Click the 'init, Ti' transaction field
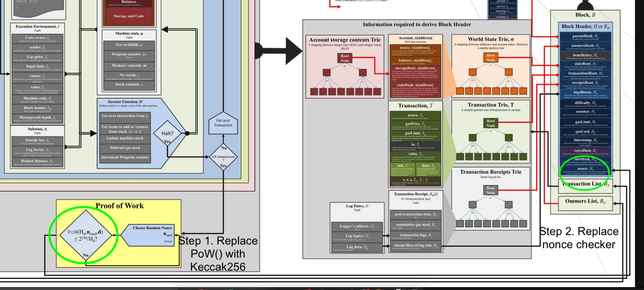This screenshot has height=290, width=644. 403,169
